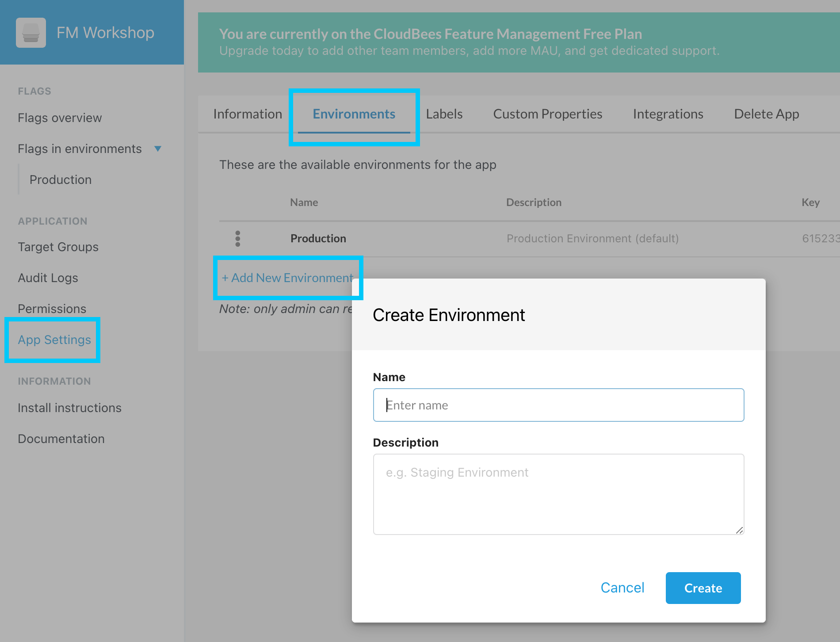Open the Delete App tab
The height and width of the screenshot is (642, 840).
point(766,114)
